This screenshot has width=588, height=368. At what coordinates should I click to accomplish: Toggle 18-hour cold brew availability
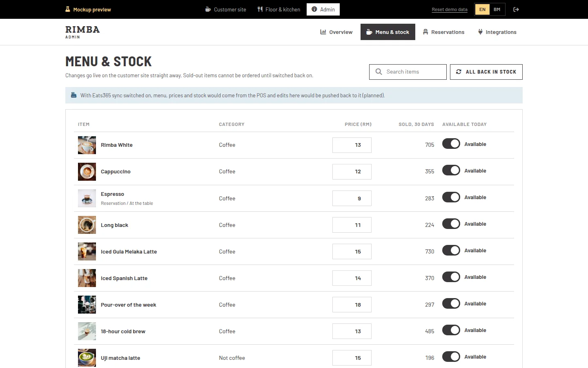(451, 330)
